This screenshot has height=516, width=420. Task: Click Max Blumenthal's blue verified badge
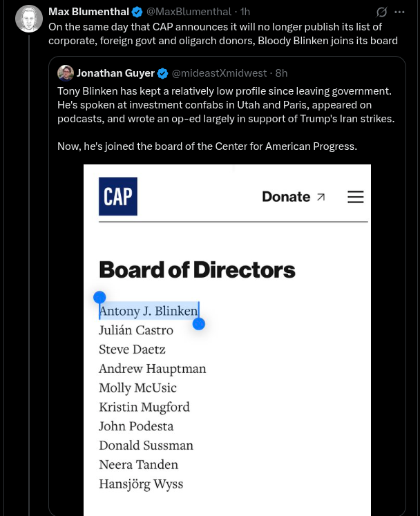[x=137, y=12]
